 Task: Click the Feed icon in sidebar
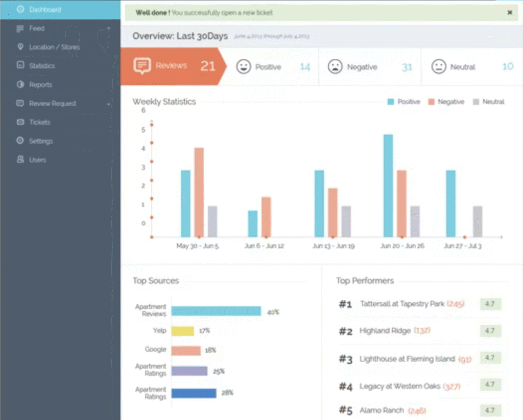[20, 29]
